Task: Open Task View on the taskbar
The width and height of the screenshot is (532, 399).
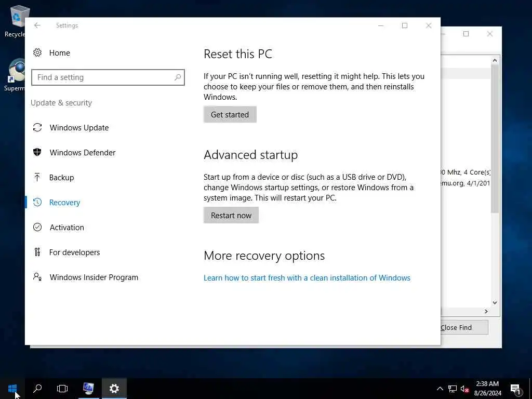Action: pos(62,389)
